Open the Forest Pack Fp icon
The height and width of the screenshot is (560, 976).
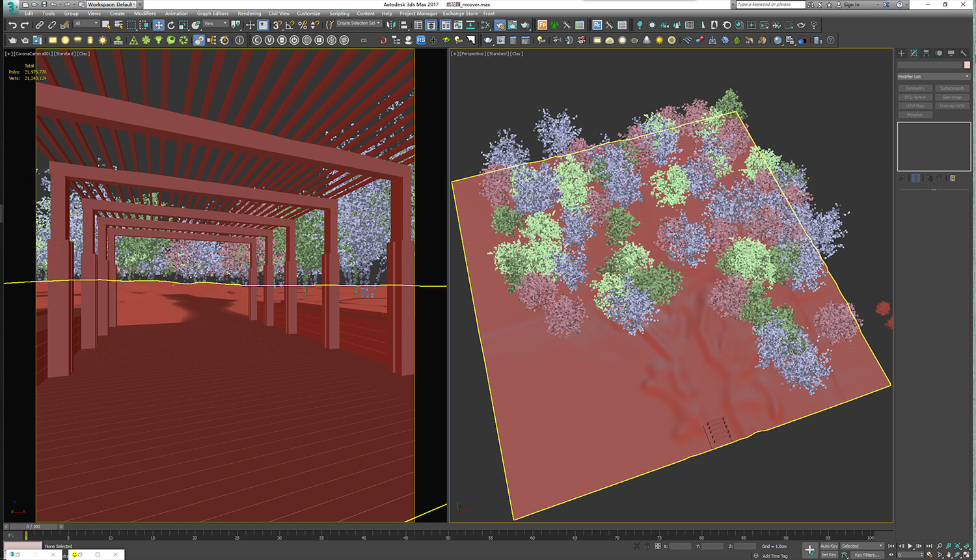pyautogui.click(x=543, y=25)
